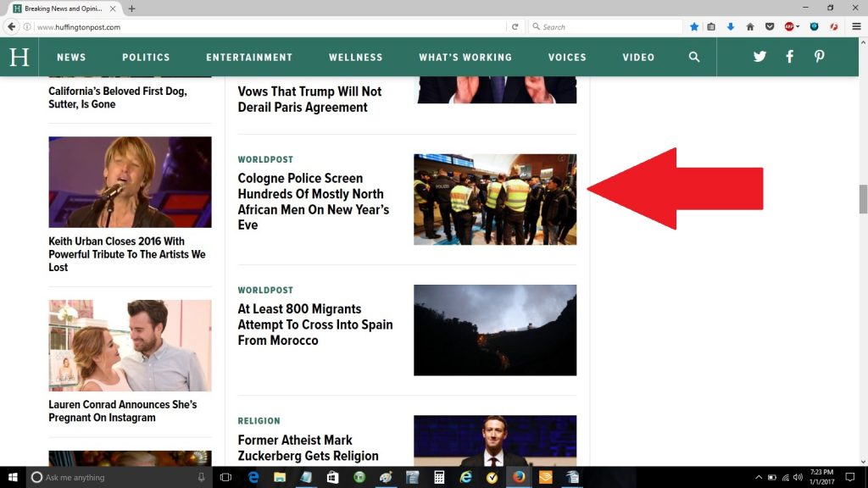Viewport: 868px width, 488px height.
Task: Close the Breaking News and Opinion tab
Action: pos(113,8)
